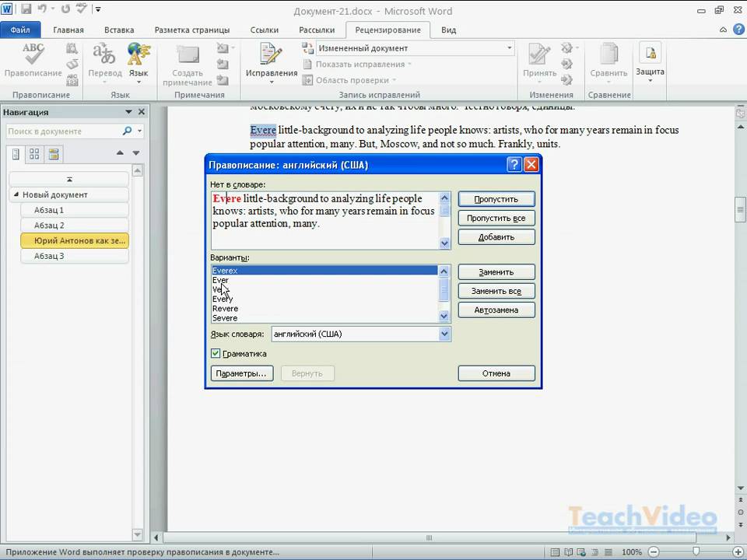This screenshot has height=560, width=747.
Task: Click the Пропустить все button
Action: click(x=496, y=218)
